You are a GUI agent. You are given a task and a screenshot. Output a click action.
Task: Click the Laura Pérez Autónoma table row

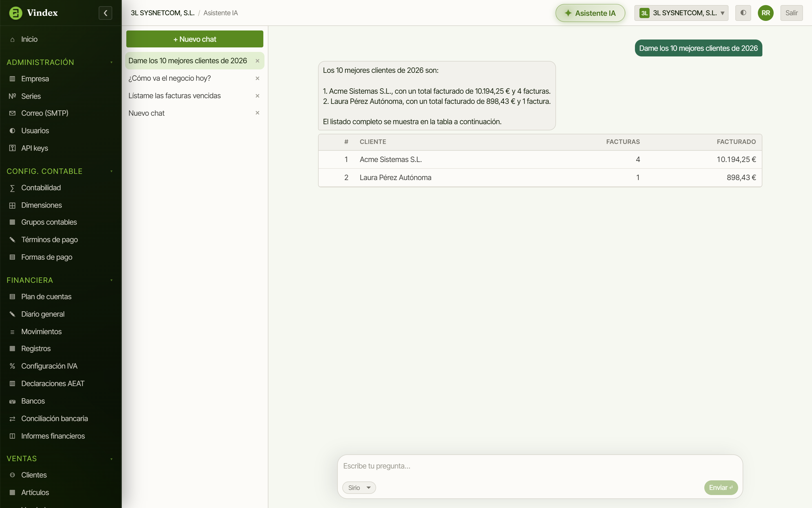[x=540, y=178]
